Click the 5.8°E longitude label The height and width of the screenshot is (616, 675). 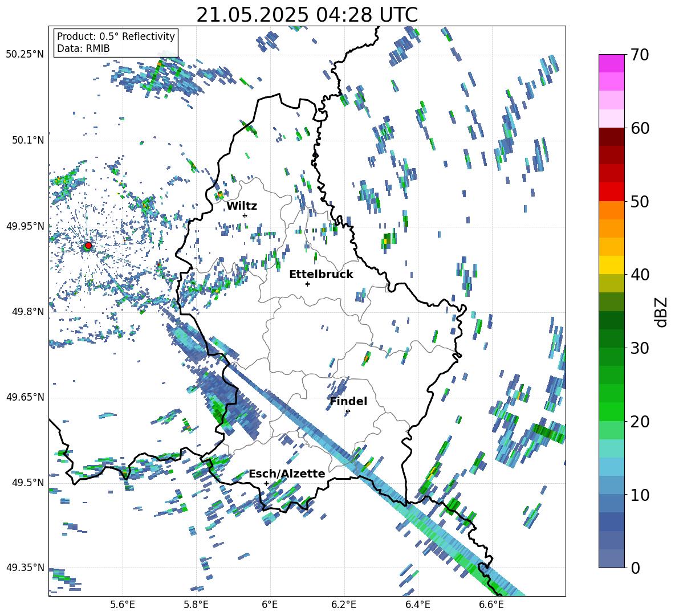196,605
